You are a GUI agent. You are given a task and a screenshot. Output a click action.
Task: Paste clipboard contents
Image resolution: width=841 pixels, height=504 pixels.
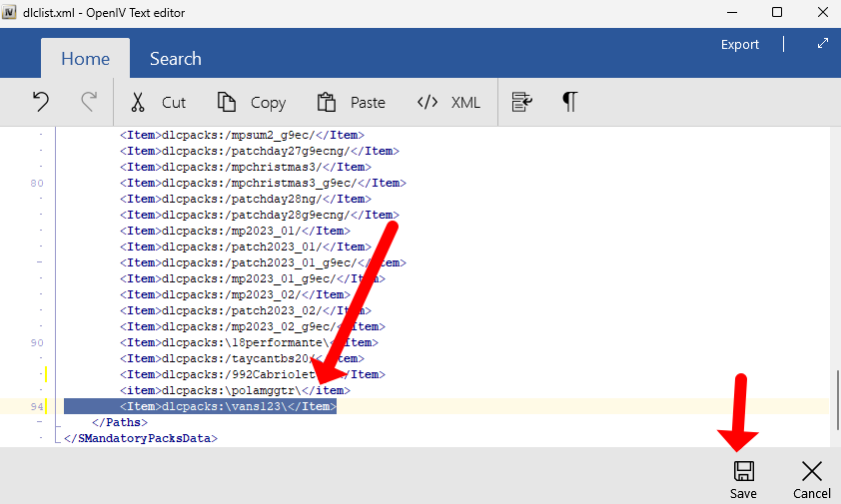click(352, 102)
